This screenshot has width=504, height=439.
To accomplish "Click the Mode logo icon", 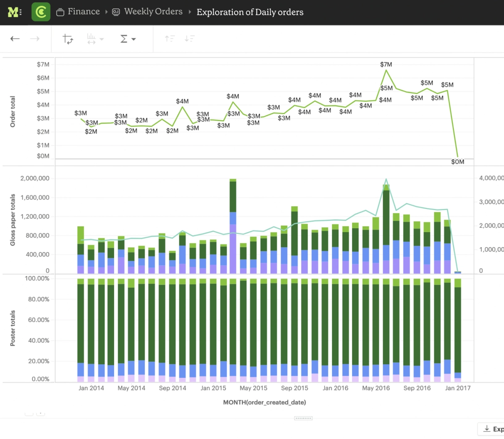I will [14, 11].
